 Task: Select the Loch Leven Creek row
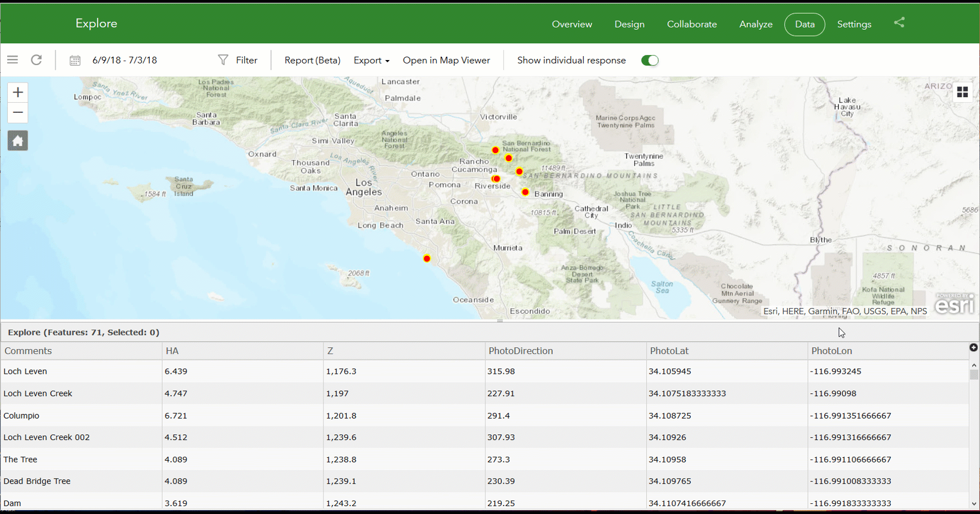(x=38, y=393)
